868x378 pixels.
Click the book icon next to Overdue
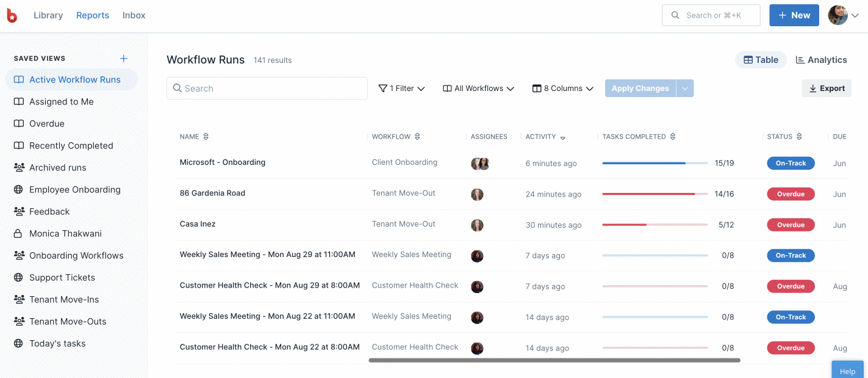(19, 123)
